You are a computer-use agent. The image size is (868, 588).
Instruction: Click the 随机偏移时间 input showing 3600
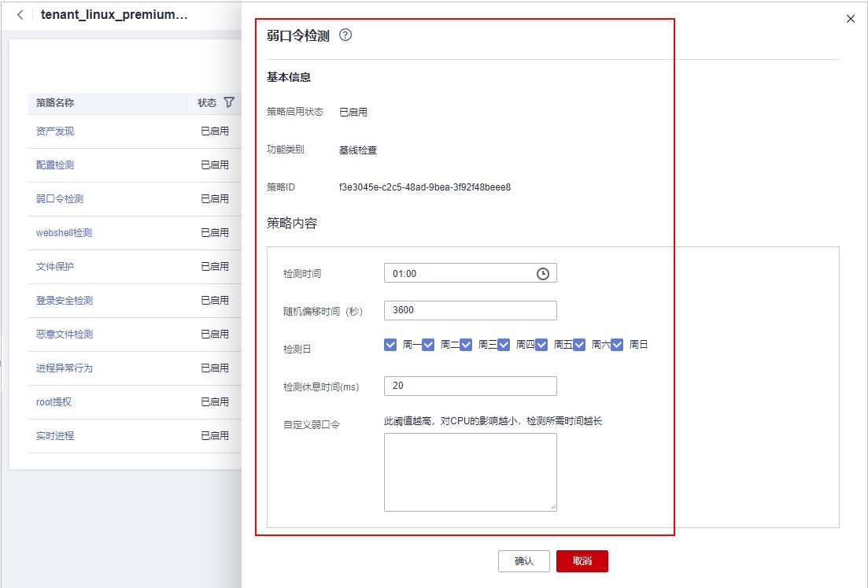coord(470,310)
